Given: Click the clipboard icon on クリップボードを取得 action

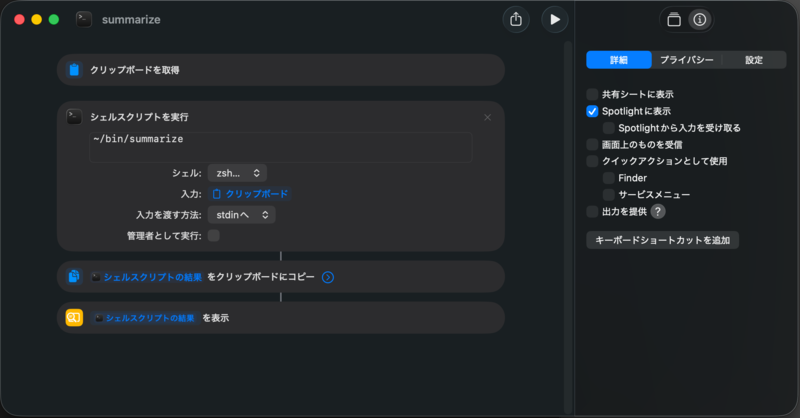Looking at the screenshot, I should (x=74, y=69).
